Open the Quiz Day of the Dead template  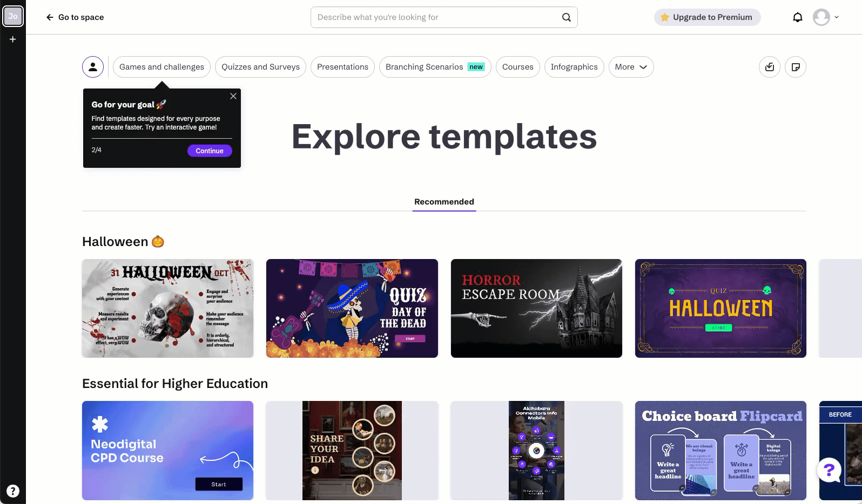click(x=352, y=308)
